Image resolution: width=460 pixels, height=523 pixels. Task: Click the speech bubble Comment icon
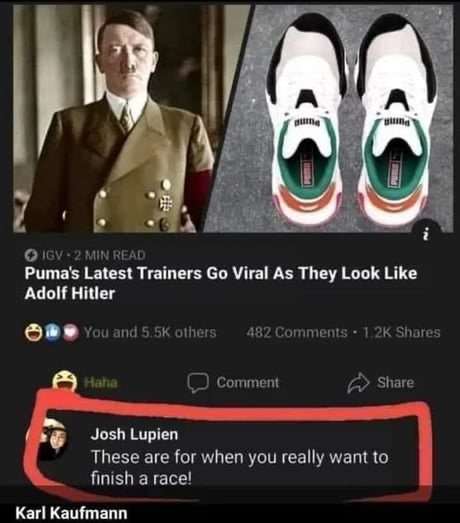point(198,383)
